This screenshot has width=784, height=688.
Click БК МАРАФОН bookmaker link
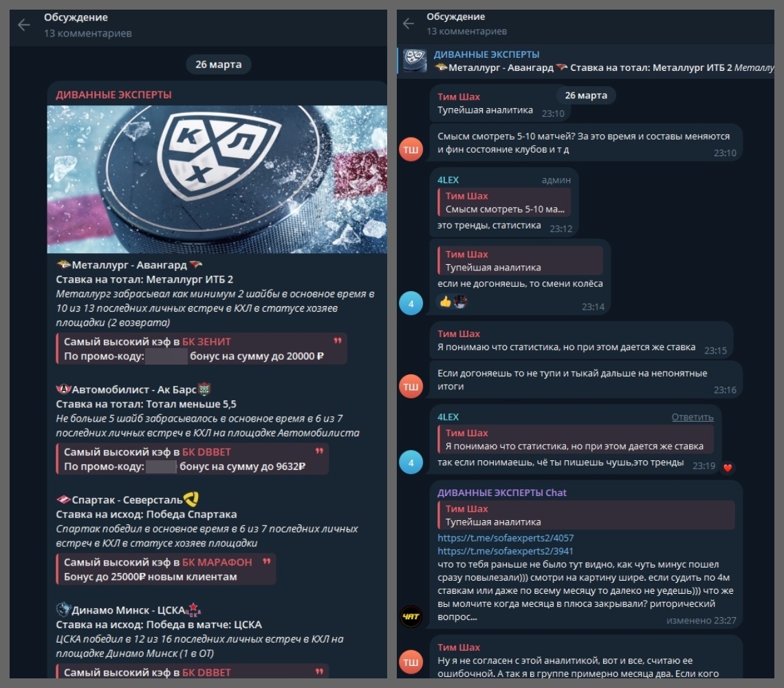217,562
